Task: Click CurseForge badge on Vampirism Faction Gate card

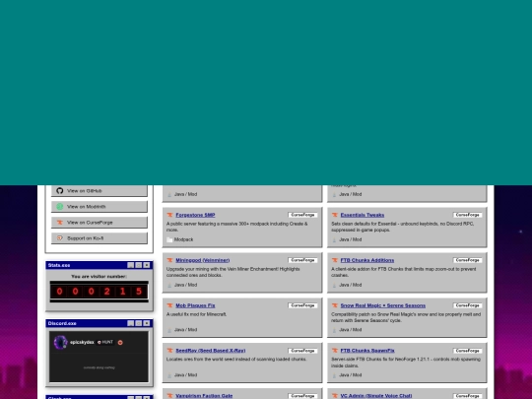Action: click(x=302, y=396)
